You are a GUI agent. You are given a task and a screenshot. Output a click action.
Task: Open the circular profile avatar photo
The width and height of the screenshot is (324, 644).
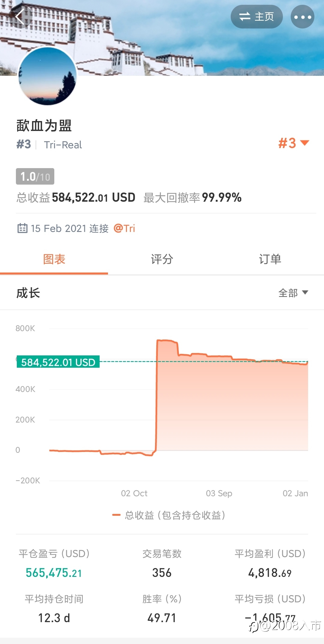(47, 76)
